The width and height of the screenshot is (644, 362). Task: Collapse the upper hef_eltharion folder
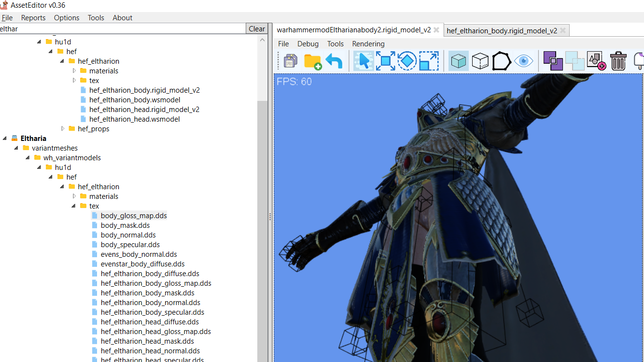pyautogui.click(x=62, y=61)
